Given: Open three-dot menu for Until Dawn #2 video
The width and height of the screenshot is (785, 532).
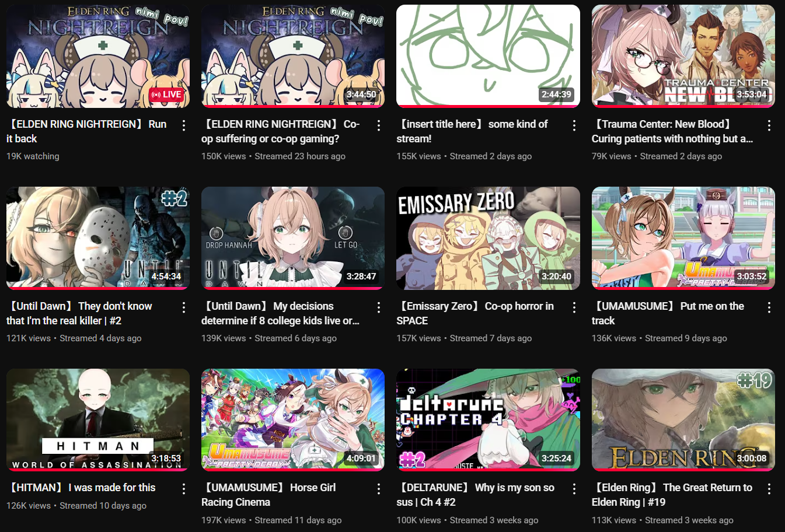Looking at the screenshot, I should [184, 307].
